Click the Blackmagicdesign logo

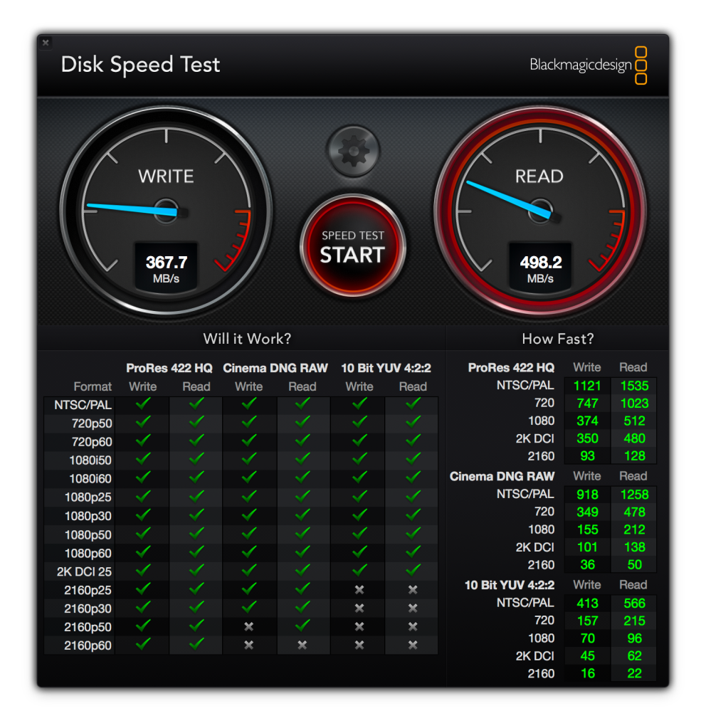coord(588,65)
